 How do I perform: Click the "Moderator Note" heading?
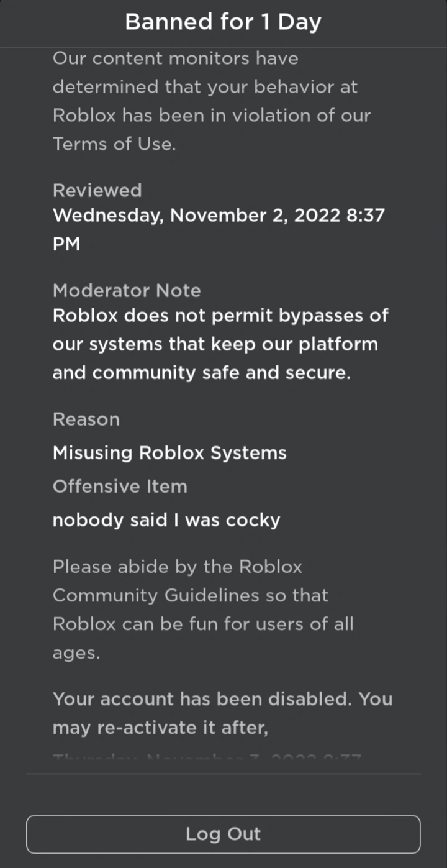[127, 290]
